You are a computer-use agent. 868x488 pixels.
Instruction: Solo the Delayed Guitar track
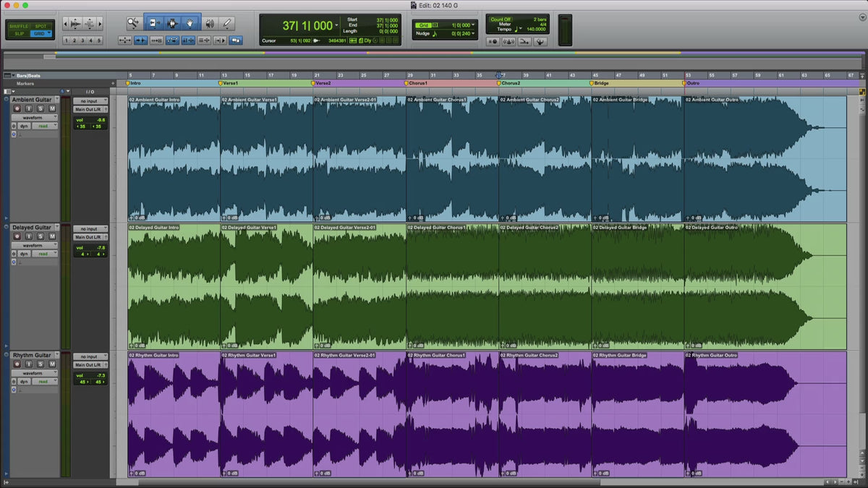pos(41,236)
